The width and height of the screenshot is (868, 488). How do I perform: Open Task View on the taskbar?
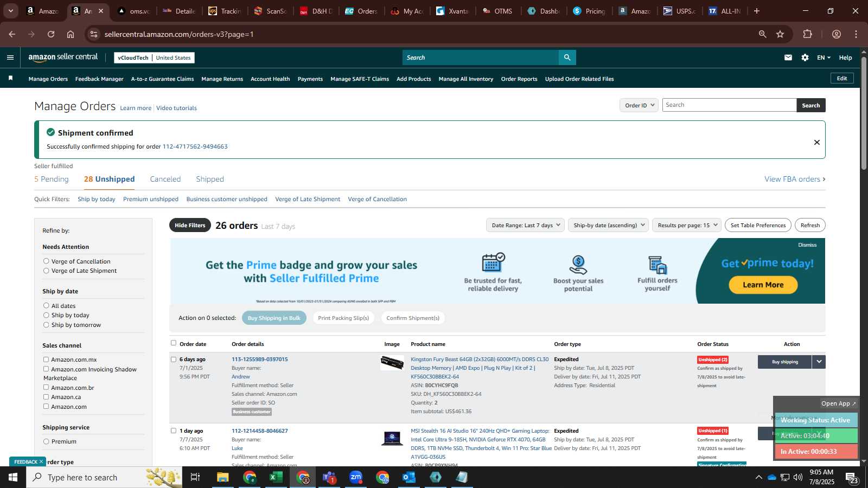(195, 477)
